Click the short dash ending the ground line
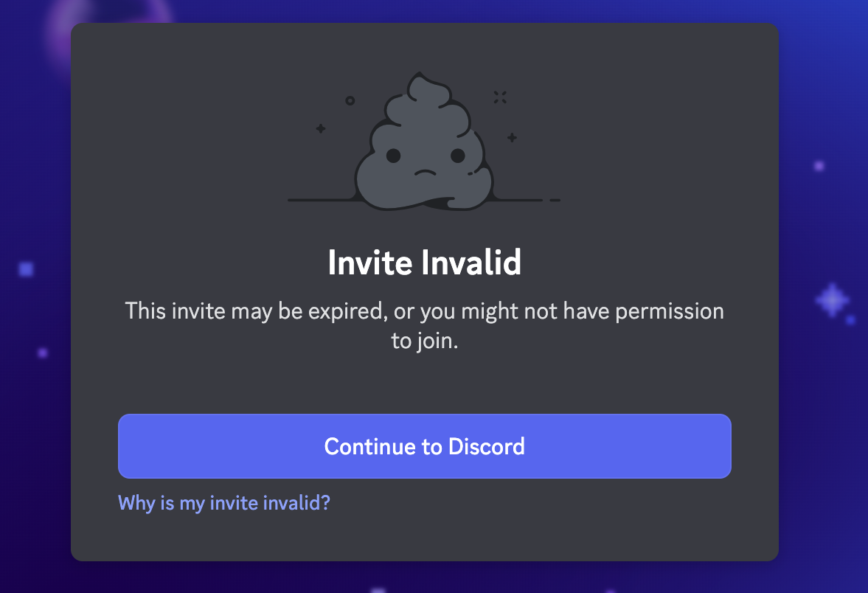 tap(555, 201)
